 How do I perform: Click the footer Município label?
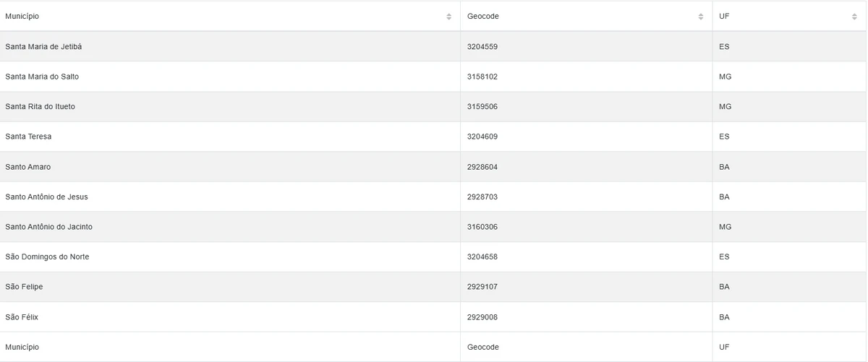pos(22,347)
